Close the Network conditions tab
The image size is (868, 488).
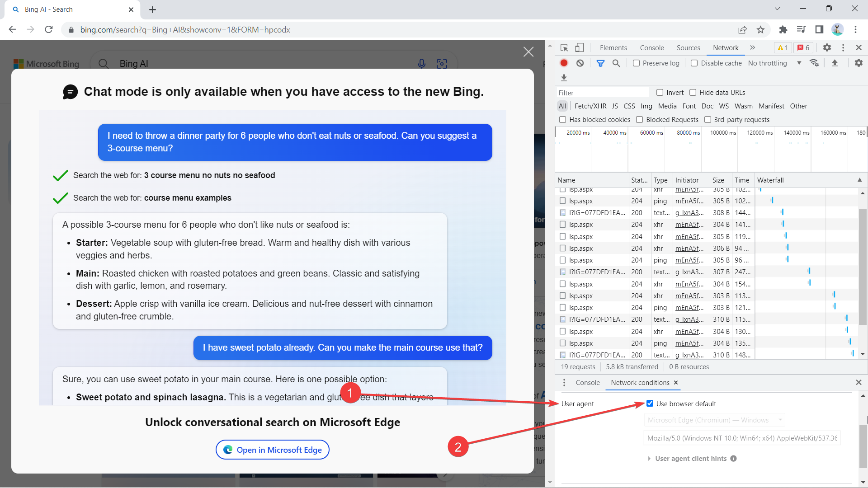(x=676, y=383)
